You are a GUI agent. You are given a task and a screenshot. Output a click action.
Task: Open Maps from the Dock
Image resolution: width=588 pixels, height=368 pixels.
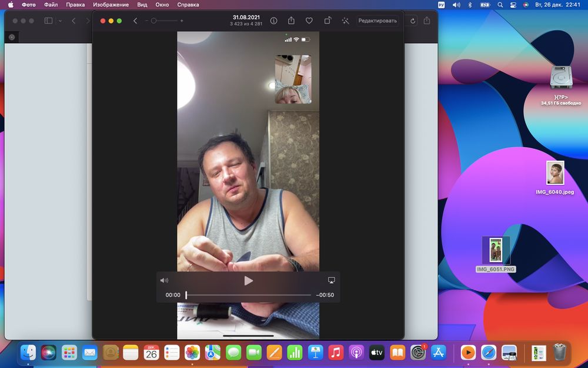click(213, 353)
